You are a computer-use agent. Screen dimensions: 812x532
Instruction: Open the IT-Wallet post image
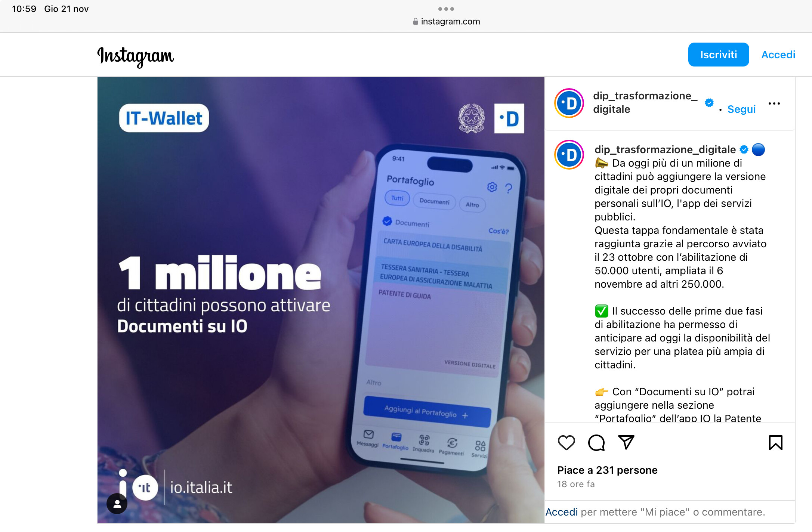pyautogui.click(x=321, y=300)
